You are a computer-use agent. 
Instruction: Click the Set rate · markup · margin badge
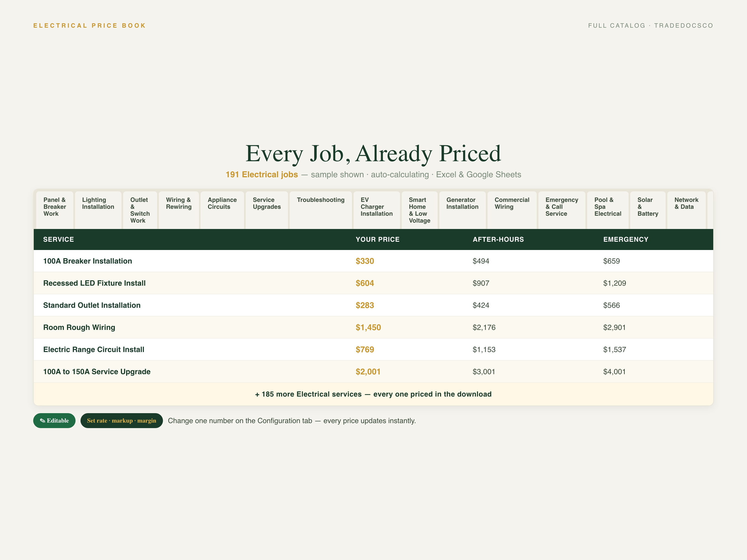121,421
